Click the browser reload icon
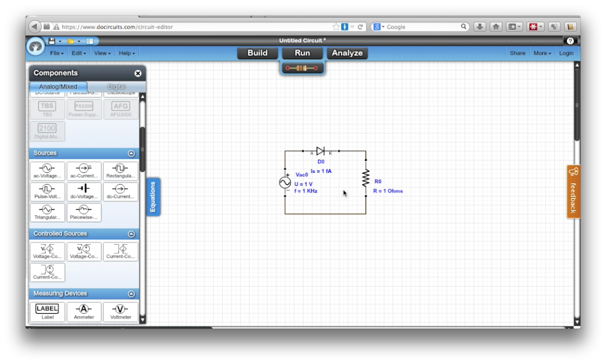This screenshot has width=606, height=364. point(360,27)
